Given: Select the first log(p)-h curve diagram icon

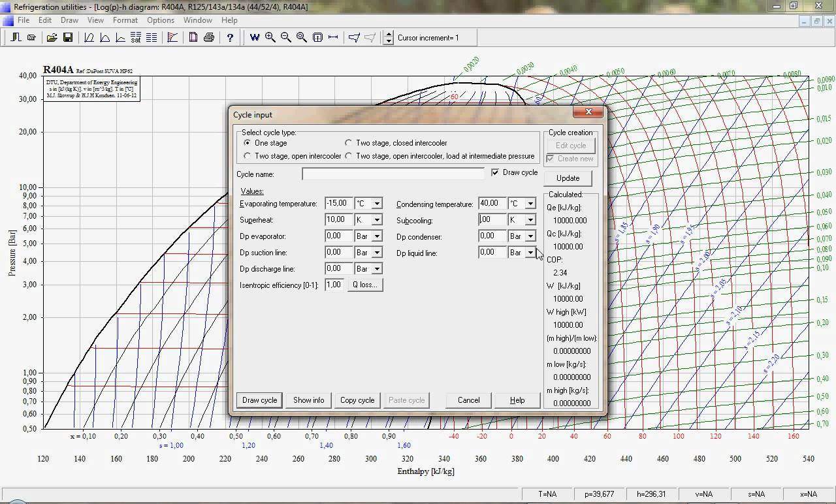Looking at the screenshot, I should click(x=89, y=38).
